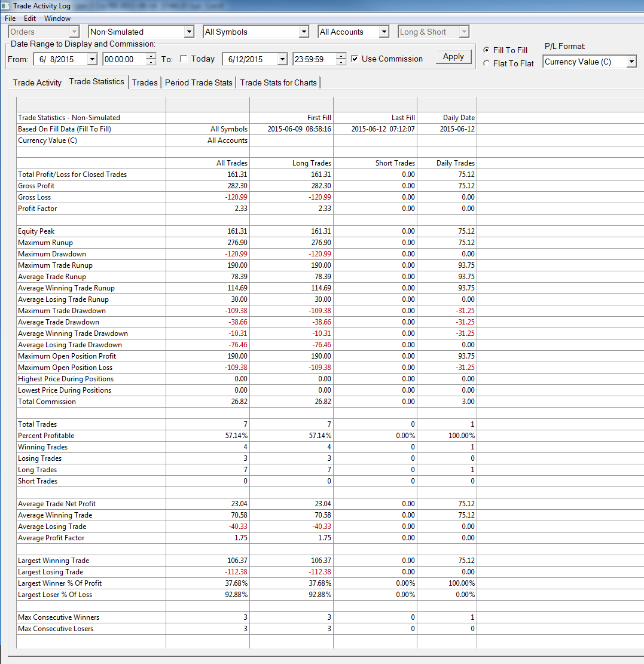Switch to Period Trade Stats tab
The image size is (644, 664).
(x=199, y=82)
